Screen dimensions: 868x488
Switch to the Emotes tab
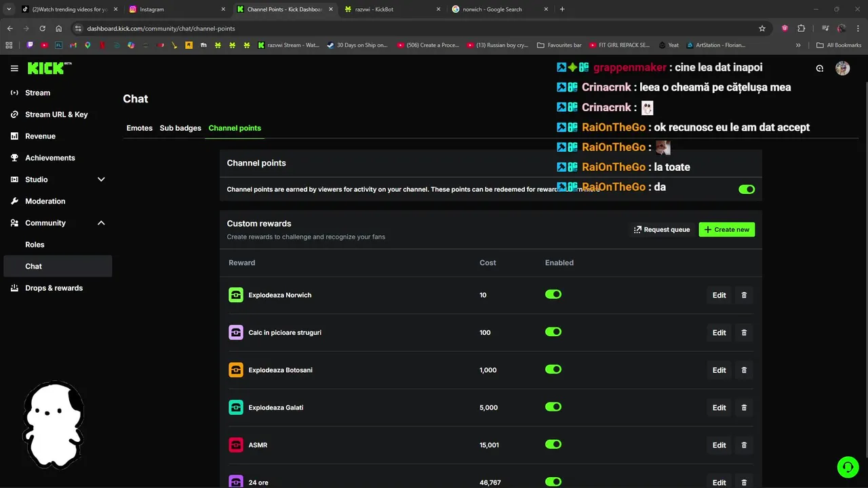coord(139,128)
